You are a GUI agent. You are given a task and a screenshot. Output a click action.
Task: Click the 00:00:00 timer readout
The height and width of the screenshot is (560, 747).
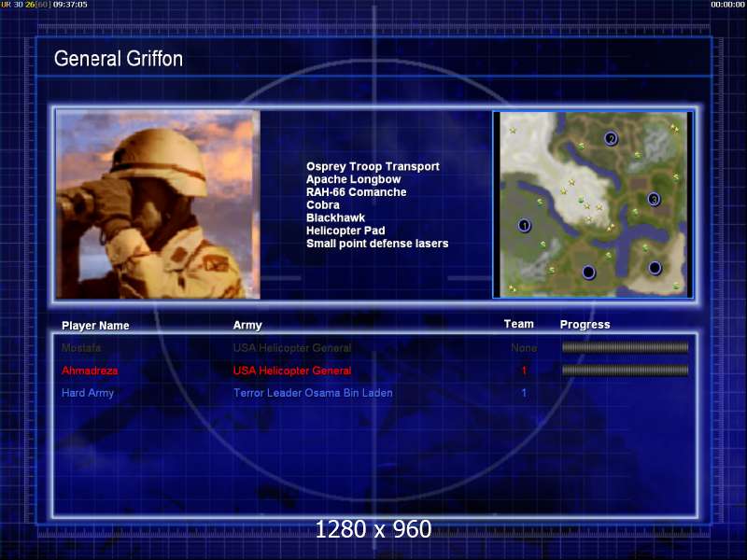(727, 5)
